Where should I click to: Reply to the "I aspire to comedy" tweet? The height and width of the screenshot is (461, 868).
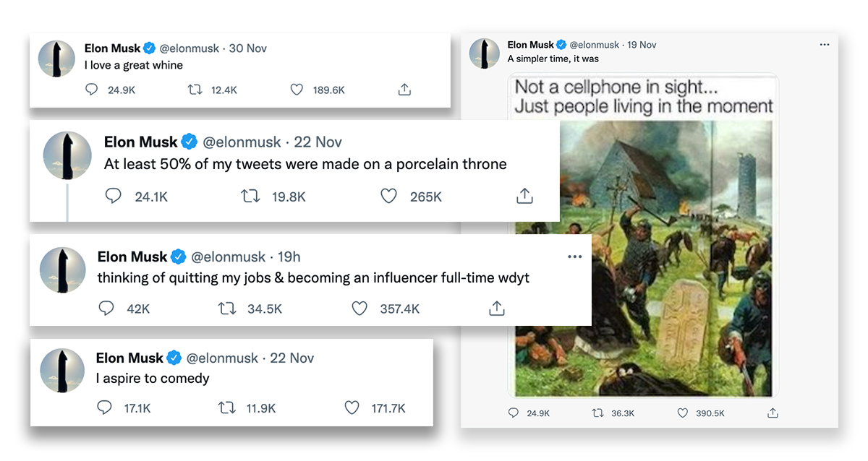[x=104, y=408]
